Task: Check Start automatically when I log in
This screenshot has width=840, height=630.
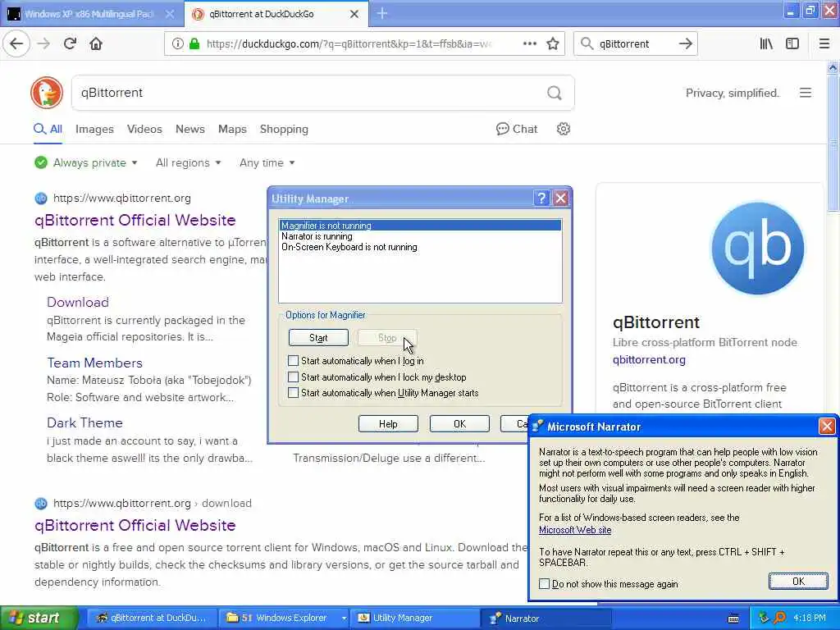Action: (x=293, y=361)
